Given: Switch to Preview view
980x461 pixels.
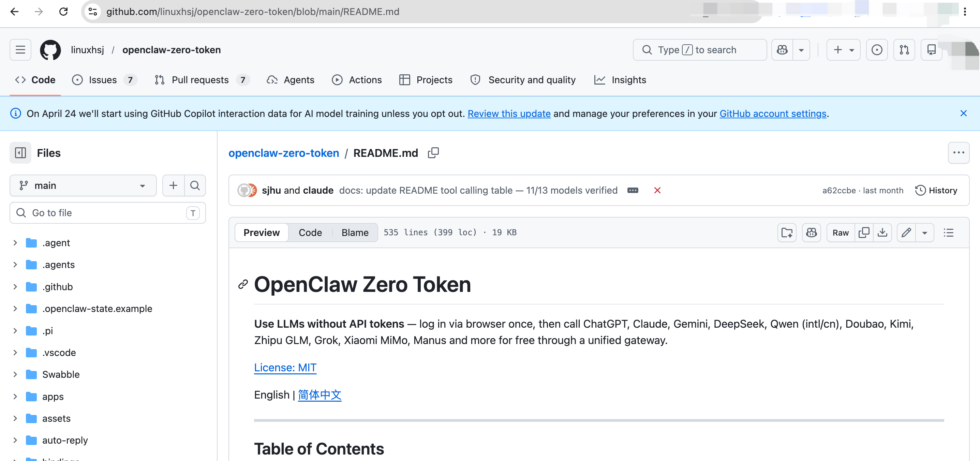Looking at the screenshot, I should (x=261, y=233).
